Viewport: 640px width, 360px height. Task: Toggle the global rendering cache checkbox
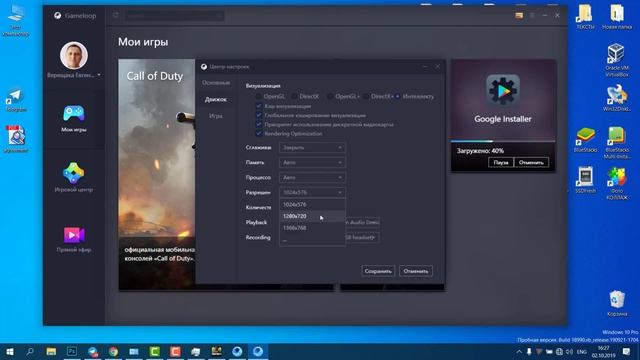tap(258, 115)
